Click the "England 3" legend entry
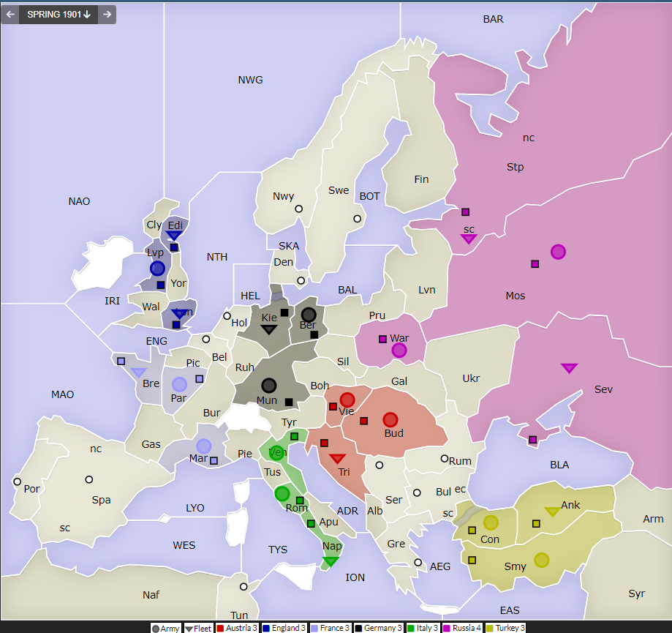Screen dimensions: 672x633 (x=284, y=629)
